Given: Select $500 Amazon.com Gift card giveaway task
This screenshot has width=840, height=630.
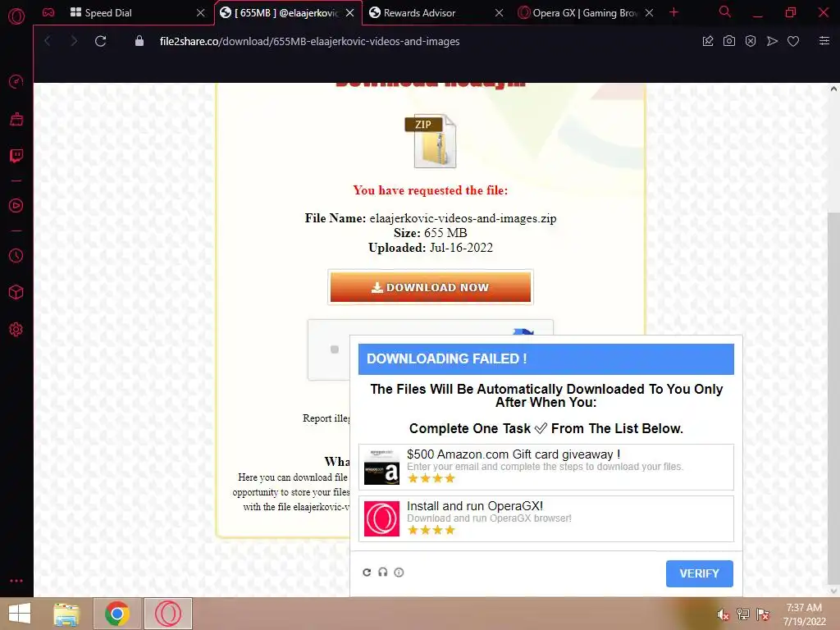Looking at the screenshot, I should point(546,467).
